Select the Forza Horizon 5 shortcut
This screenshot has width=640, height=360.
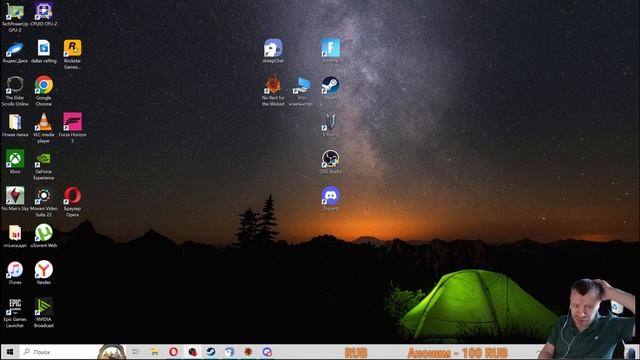pos(72,128)
